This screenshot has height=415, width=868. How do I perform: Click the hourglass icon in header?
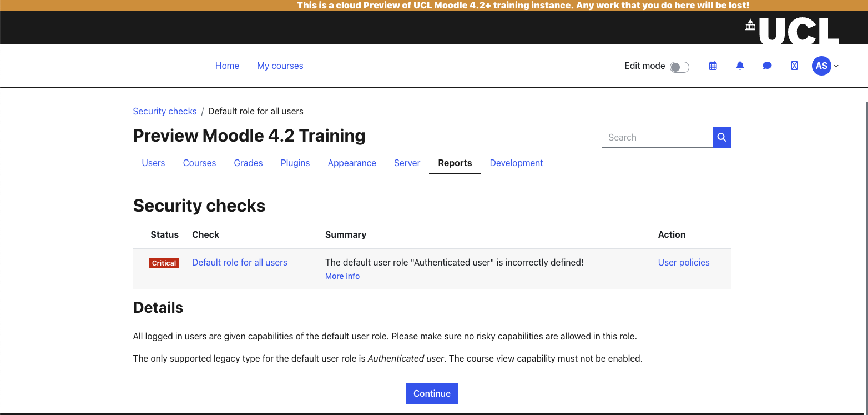coord(794,66)
